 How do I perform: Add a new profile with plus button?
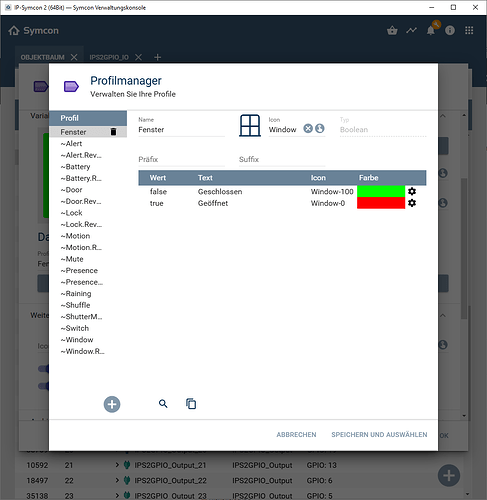(x=112, y=404)
